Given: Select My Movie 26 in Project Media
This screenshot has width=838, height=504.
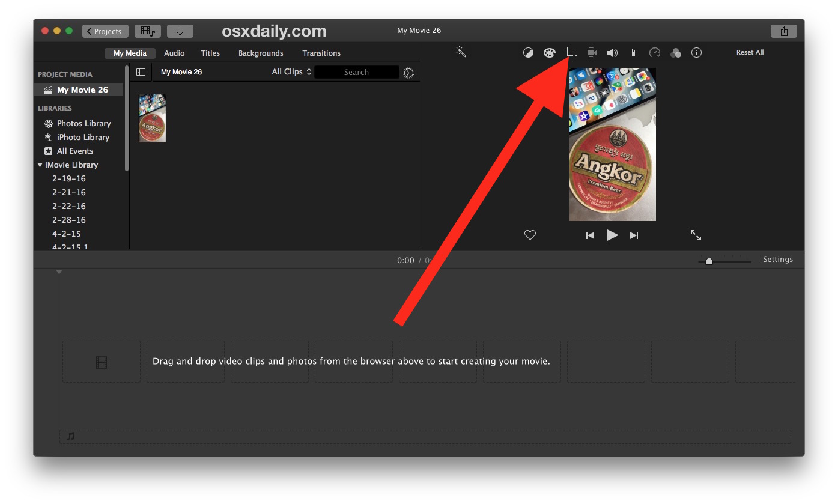Looking at the screenshot, I should pyautogui.click(x=79, y=90).
